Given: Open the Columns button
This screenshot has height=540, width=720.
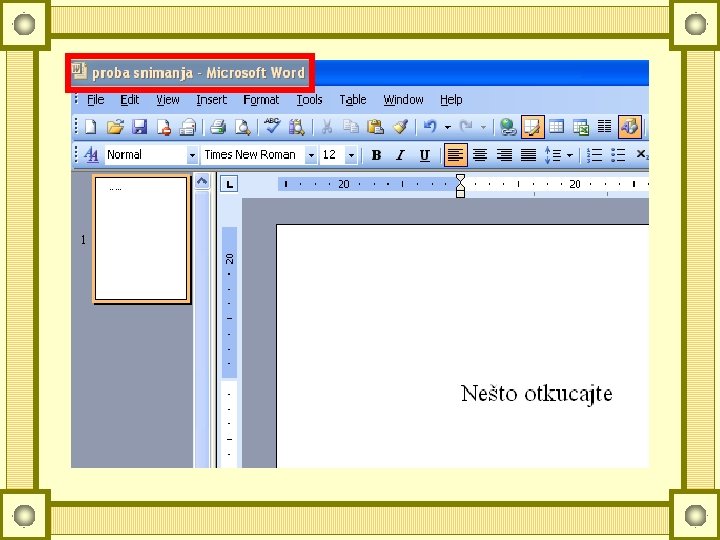Looking at the screenshot, I should coord(604,126).
